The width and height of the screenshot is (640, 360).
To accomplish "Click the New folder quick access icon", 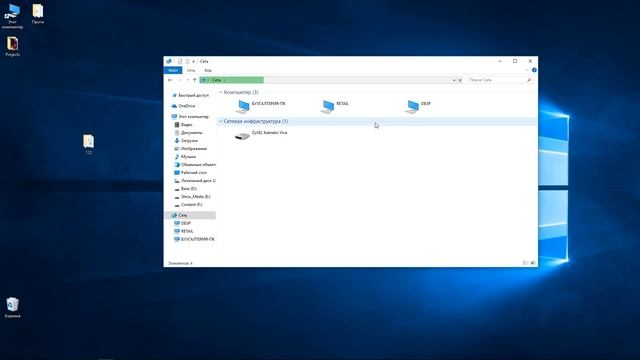I will (x=187, y=61).
